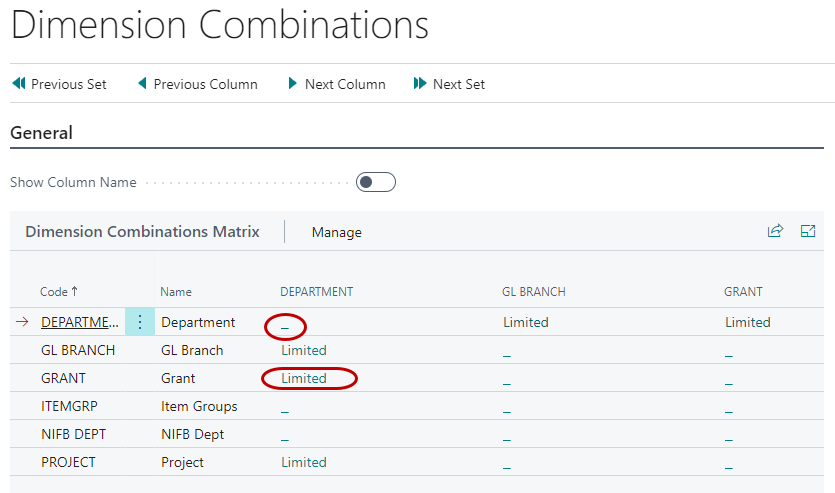Select the ITEMGRP row code cell
Viewport: 835px width, 493px height.
(69, 406)
